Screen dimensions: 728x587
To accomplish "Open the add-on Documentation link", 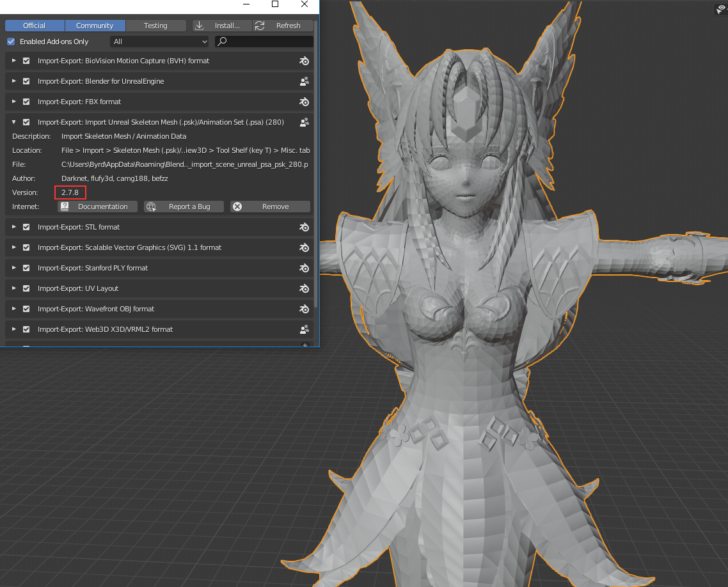I will click(97, 207).
